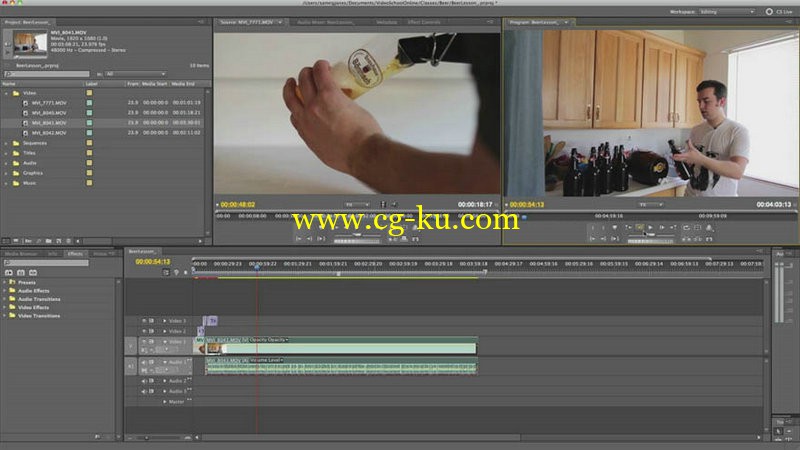This screenshot has height=450, width=800.
Task: Select the Selection tool in Tools panel
Action: 778,432
